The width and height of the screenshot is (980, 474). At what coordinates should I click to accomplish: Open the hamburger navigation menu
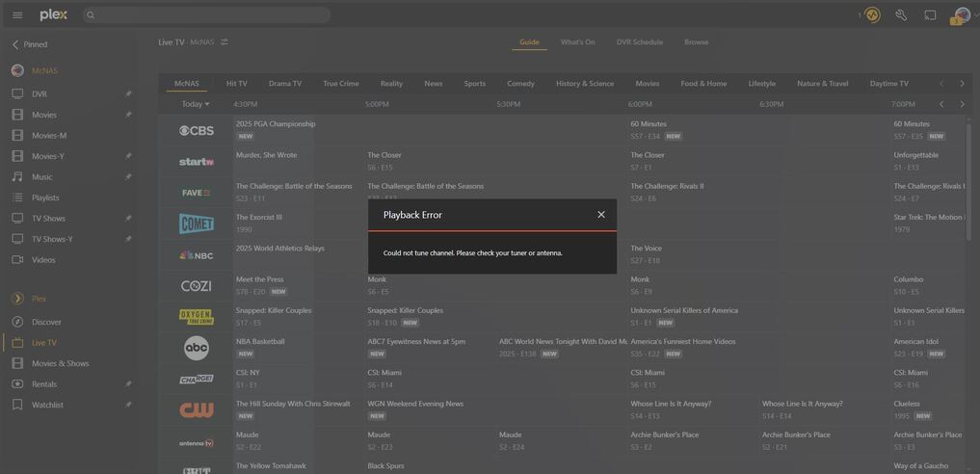17,15
